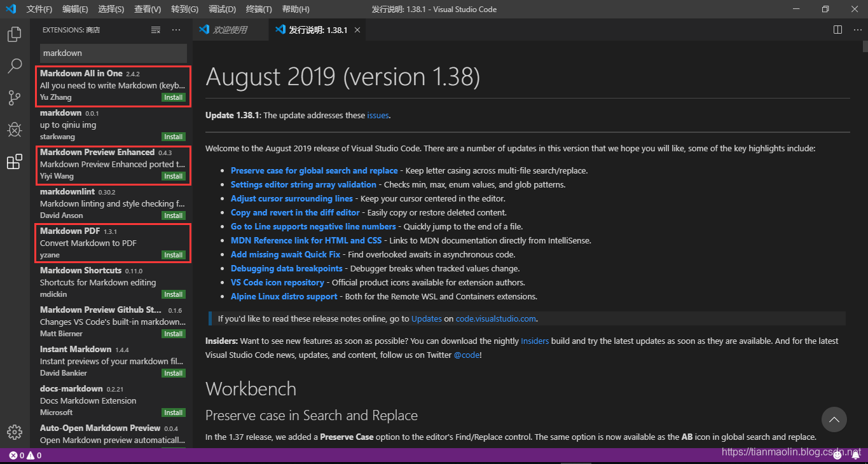868x464 pixels.
Task: Open the Source Control view
Action: click(x=14, y=98)
